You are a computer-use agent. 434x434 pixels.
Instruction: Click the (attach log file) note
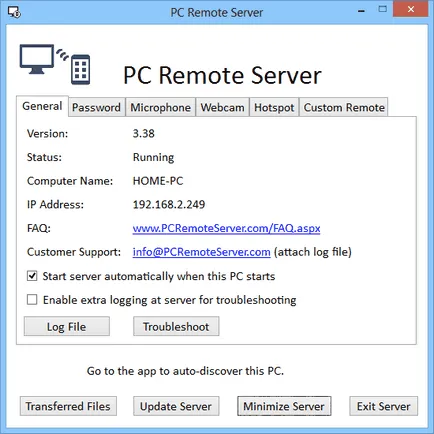pyautogui.click(x=313, y=252)
